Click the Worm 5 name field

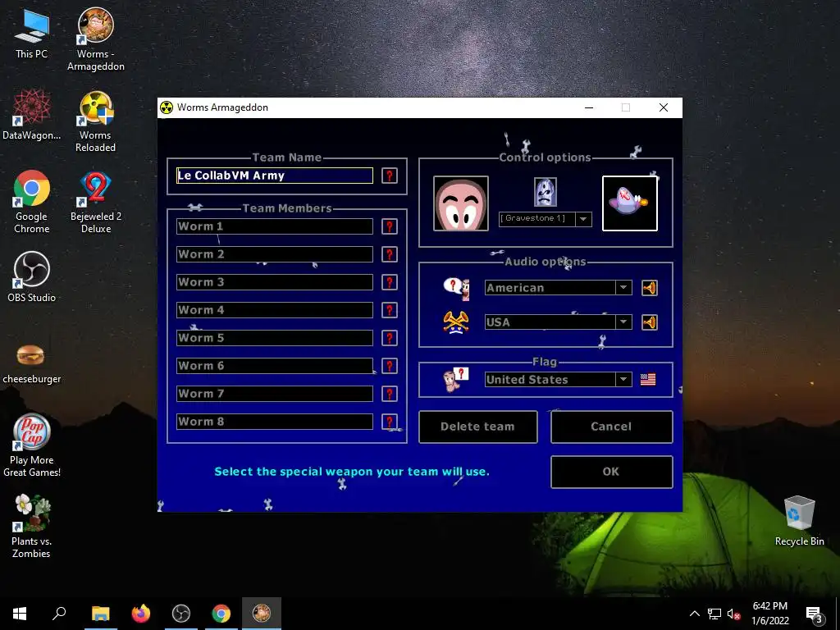[x=275, y=337]
